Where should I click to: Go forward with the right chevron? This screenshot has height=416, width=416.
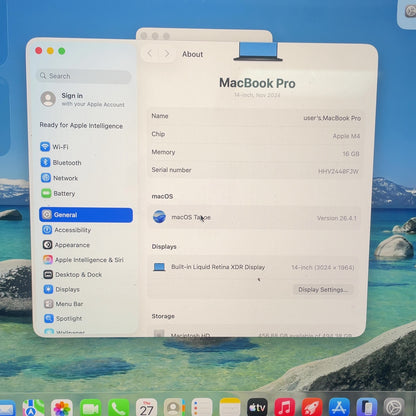167,53
